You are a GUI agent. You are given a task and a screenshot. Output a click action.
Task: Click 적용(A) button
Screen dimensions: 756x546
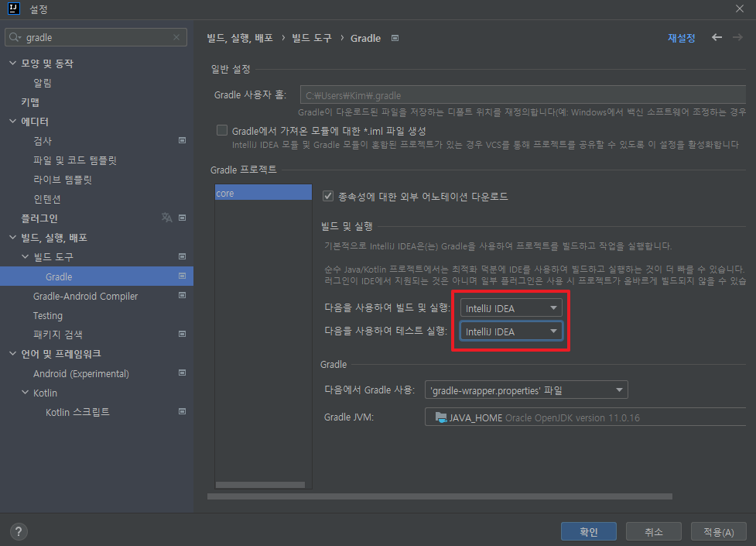[x=718, y=531]
